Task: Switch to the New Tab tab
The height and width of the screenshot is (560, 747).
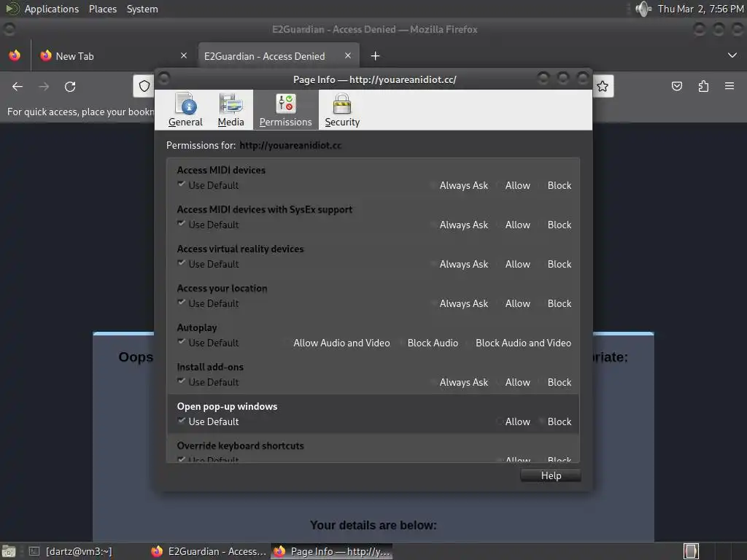Action: (x=115, y=56)
